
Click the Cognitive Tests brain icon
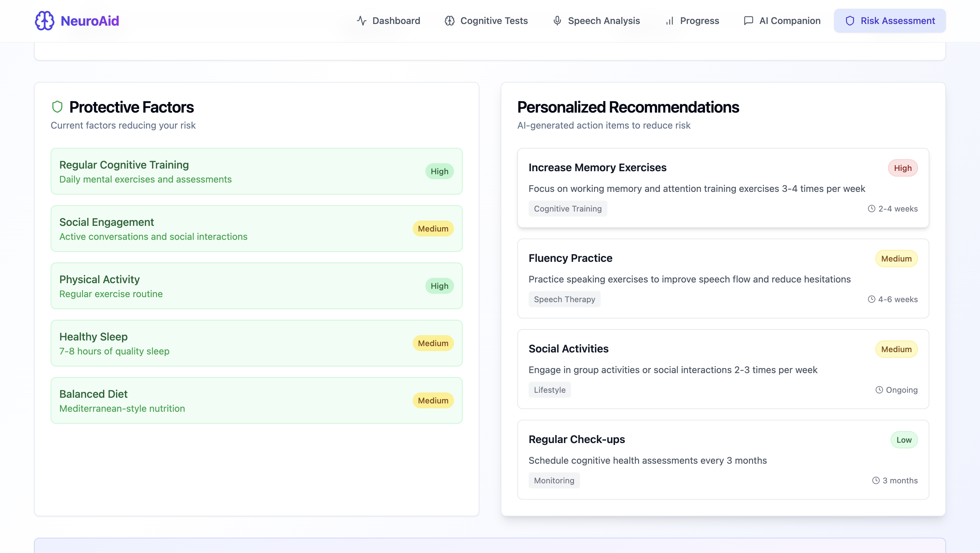pyautogui.click(x=449, y=21)
